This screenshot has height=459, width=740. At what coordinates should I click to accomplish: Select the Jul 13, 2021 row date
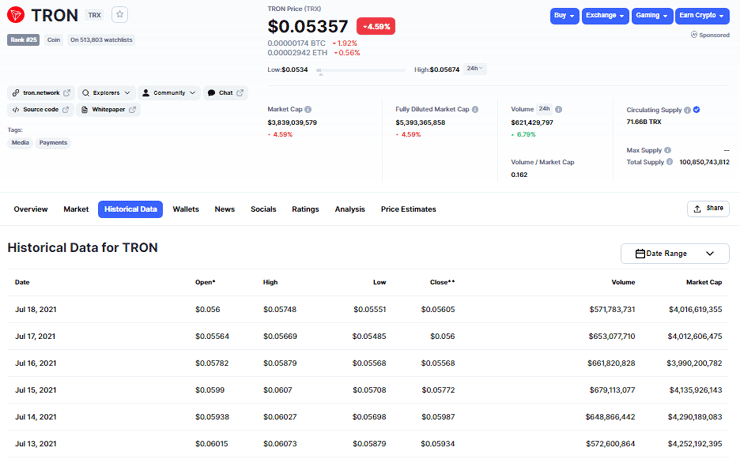[36, 444]
